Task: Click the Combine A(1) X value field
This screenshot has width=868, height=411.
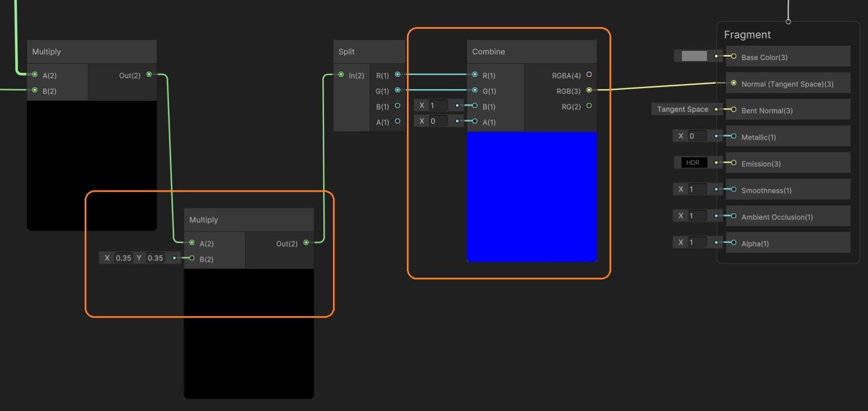Action: [x=438, y=121]
